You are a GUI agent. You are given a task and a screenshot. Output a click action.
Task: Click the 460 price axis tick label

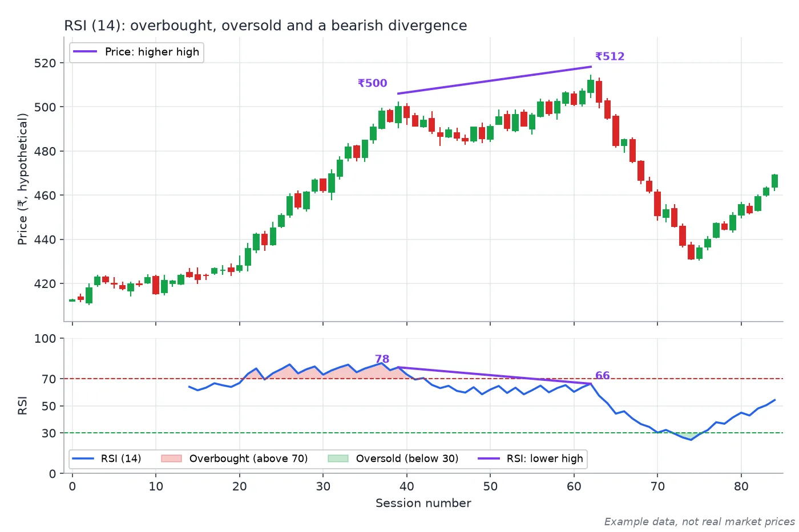tap(45, 196)
